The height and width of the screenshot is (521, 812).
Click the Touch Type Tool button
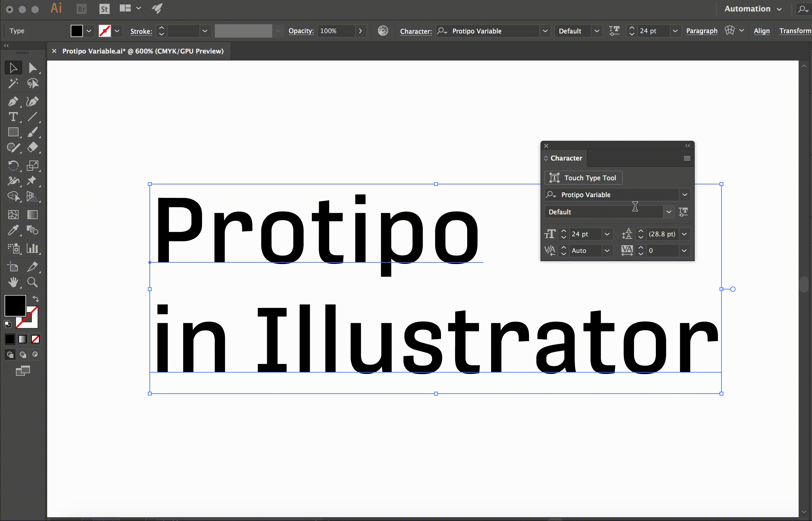(583, 178)
